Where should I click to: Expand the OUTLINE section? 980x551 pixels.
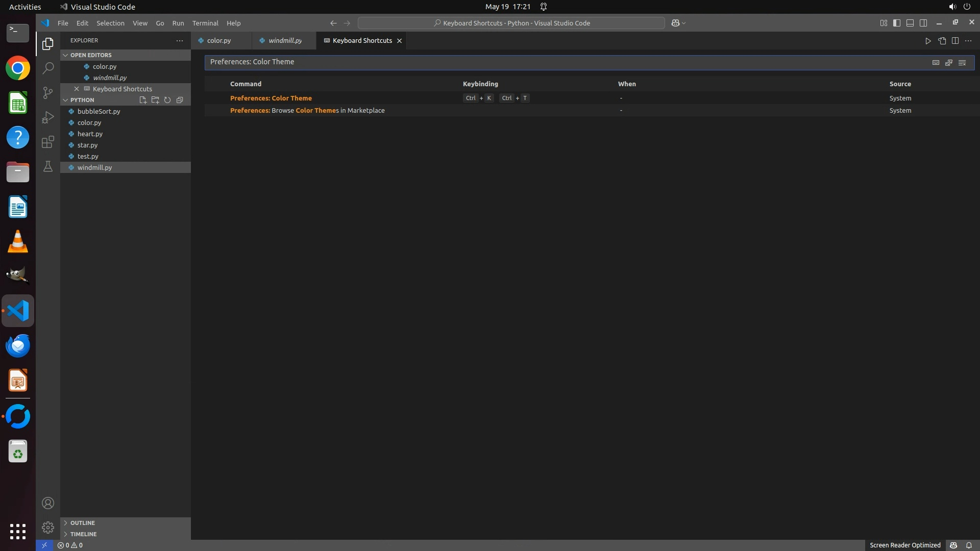[x=82, y=523]
